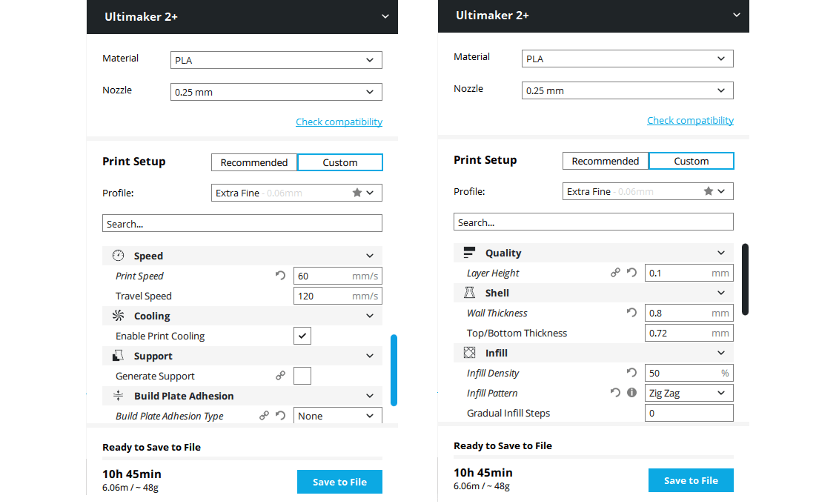Open right panel Extra Fine profile dropdown
This screenshot has width=839, height=504.
click(x=648, y=191)
